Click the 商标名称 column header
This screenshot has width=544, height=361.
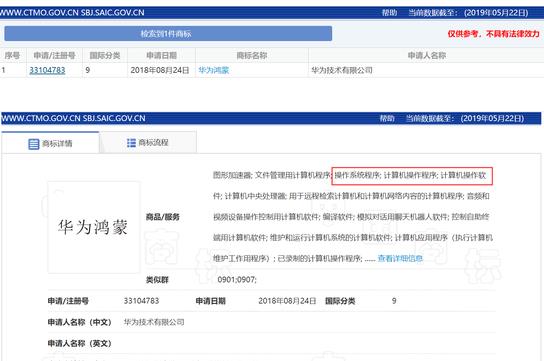(x=252, y=55)
